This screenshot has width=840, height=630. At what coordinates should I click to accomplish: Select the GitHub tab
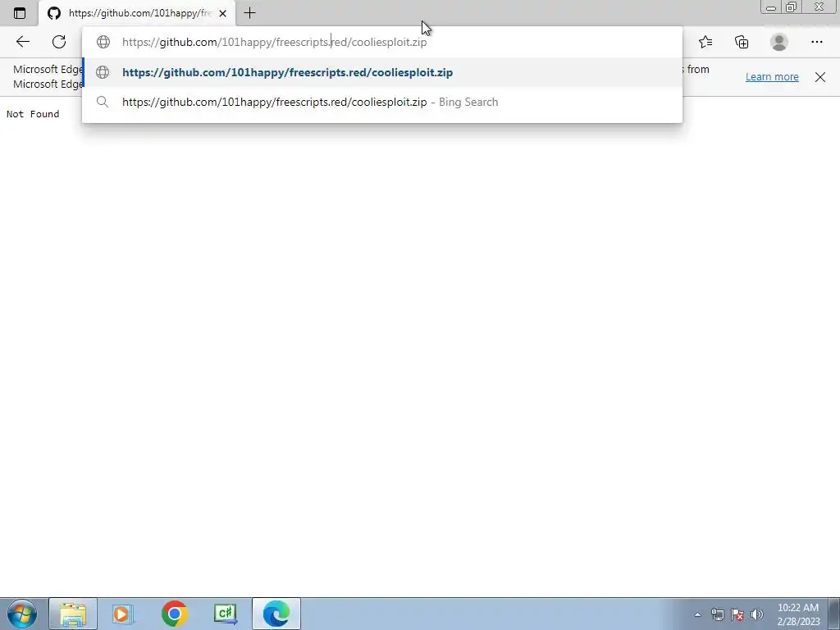click(x=137, y=13)
